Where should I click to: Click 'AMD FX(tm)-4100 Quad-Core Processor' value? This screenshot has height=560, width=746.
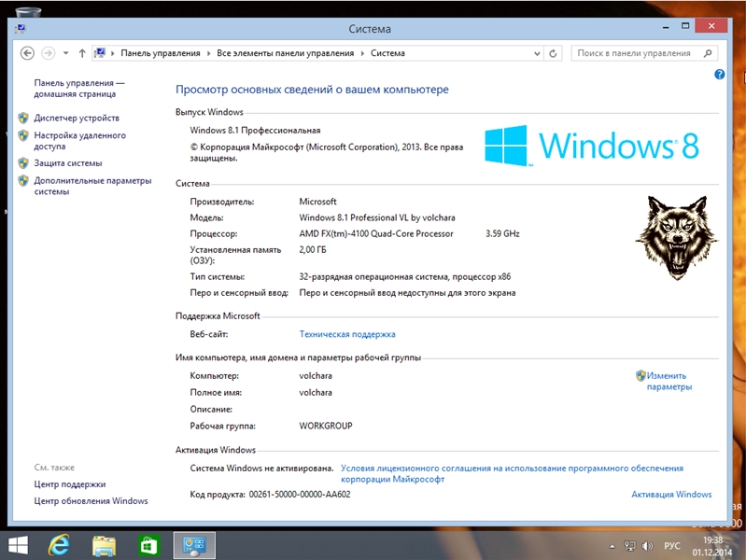pos(376,233)
